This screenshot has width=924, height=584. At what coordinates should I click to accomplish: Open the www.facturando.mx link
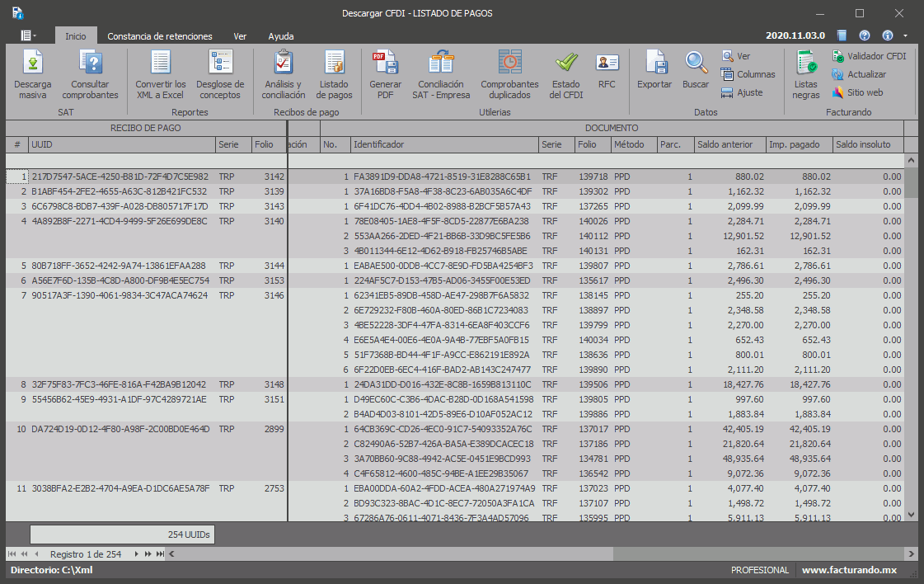(x=849, y=570)
